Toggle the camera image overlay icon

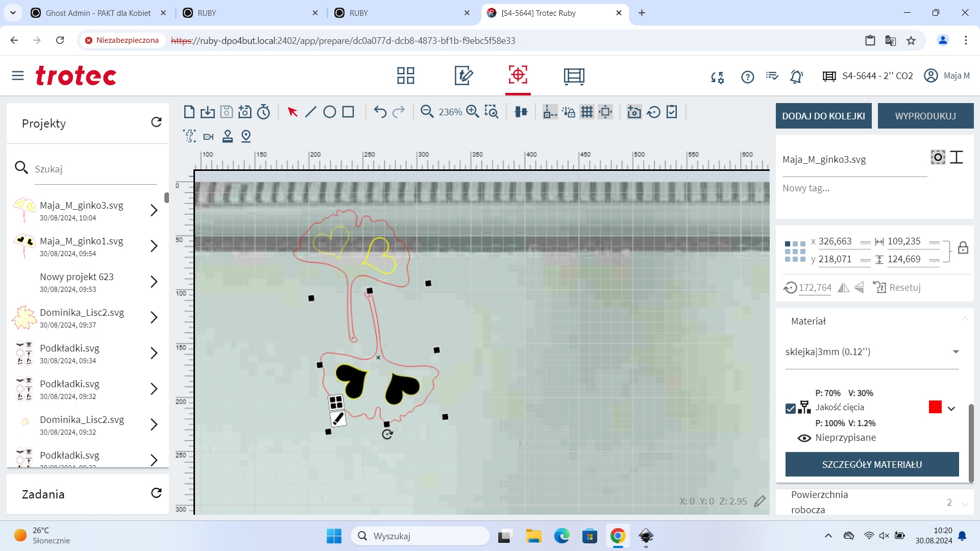pos(634,112)
